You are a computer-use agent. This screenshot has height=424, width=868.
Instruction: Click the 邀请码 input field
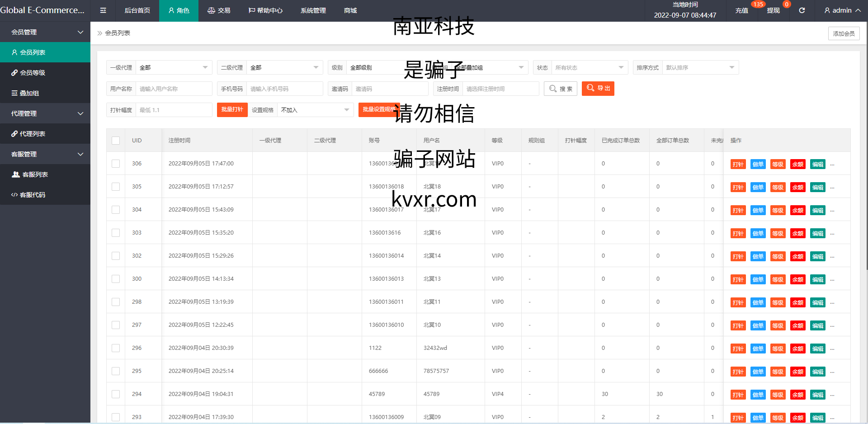(x=390, y=89)
